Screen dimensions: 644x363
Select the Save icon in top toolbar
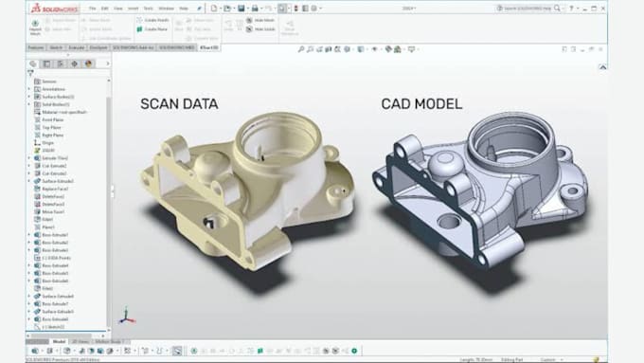[x=241, y=9]
